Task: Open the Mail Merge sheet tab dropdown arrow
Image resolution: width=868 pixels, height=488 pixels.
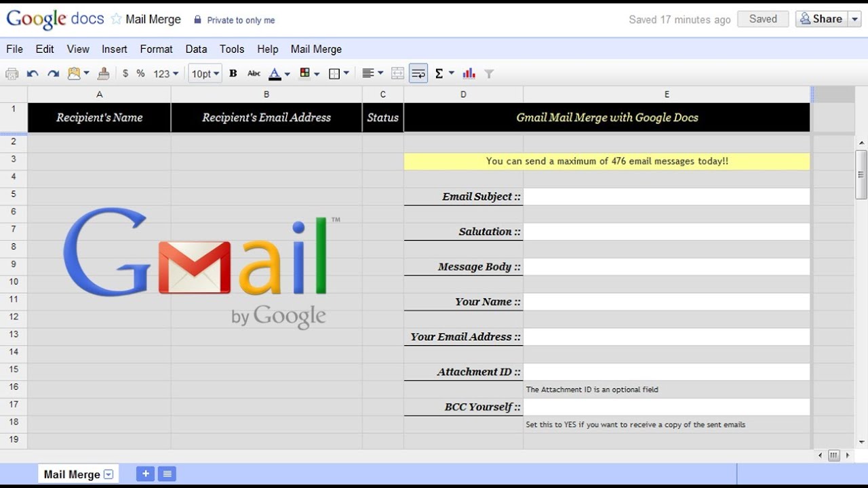Action: pos(108,474)
